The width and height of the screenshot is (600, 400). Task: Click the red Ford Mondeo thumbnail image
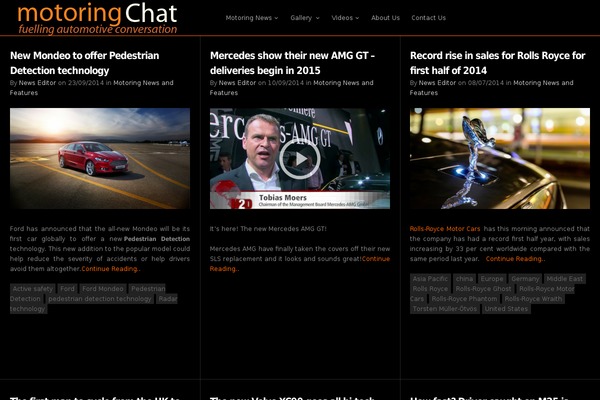pos(100,158)
